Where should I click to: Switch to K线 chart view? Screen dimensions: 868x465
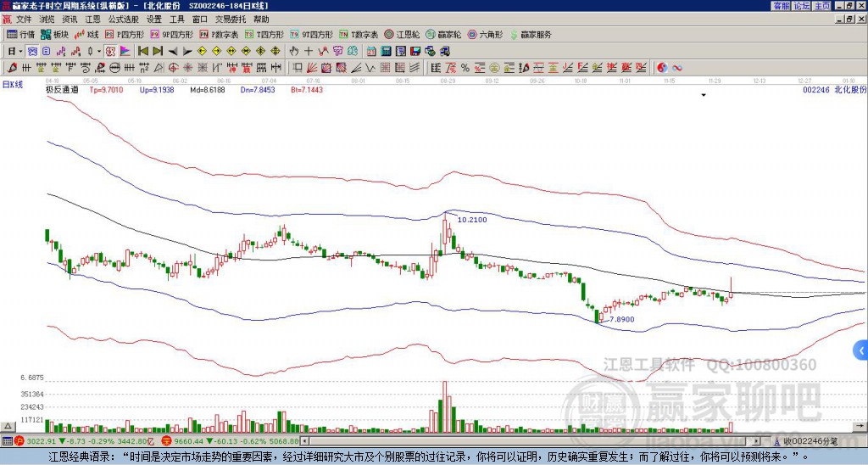click(87, 34)
